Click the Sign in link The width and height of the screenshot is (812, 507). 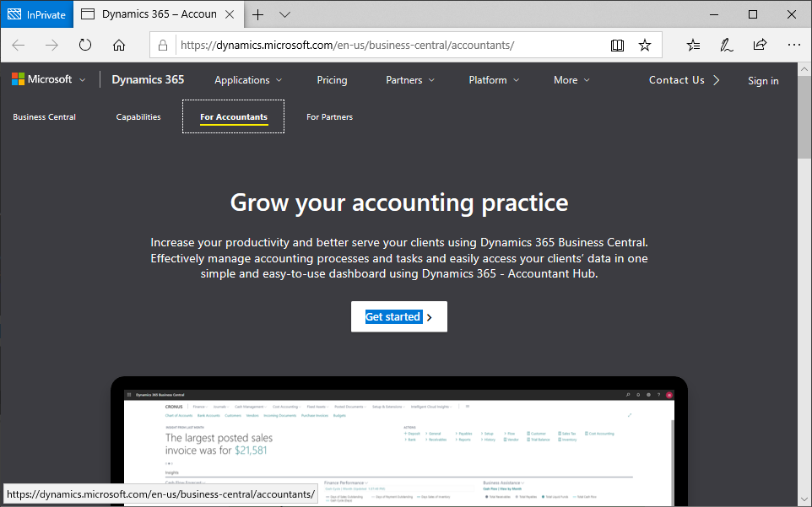pos(763,81)
